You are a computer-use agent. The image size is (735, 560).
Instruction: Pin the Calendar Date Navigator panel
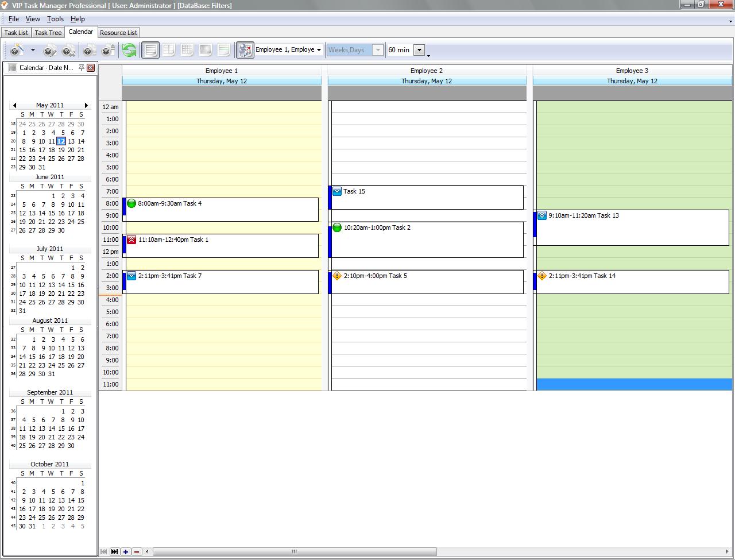point(82,68)
